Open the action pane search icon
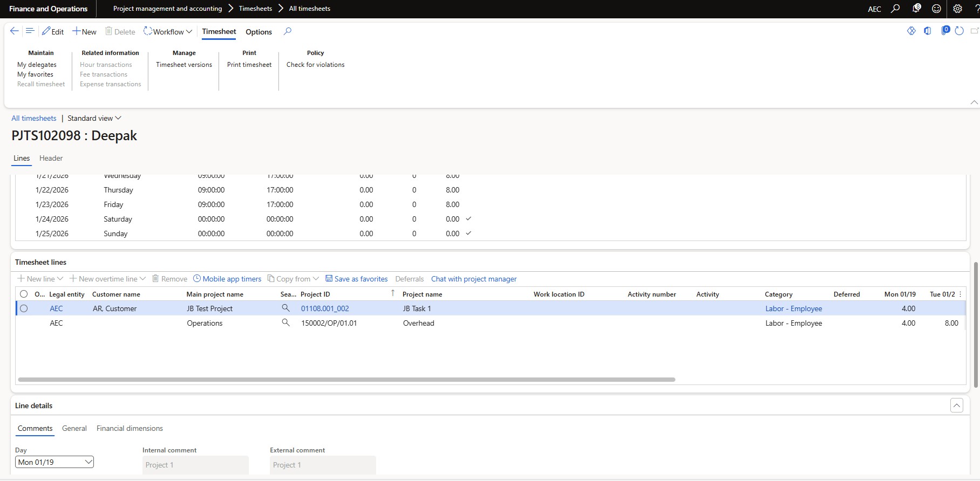 (x=288, y=31)
